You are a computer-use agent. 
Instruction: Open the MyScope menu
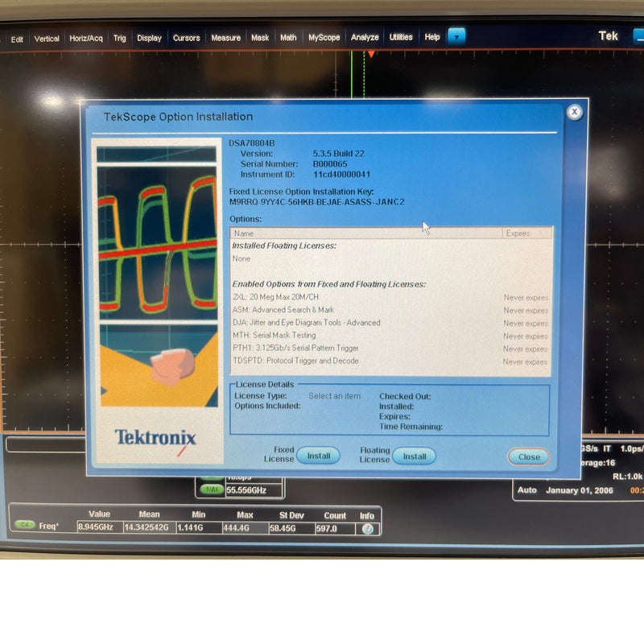(x=324, y=37)
